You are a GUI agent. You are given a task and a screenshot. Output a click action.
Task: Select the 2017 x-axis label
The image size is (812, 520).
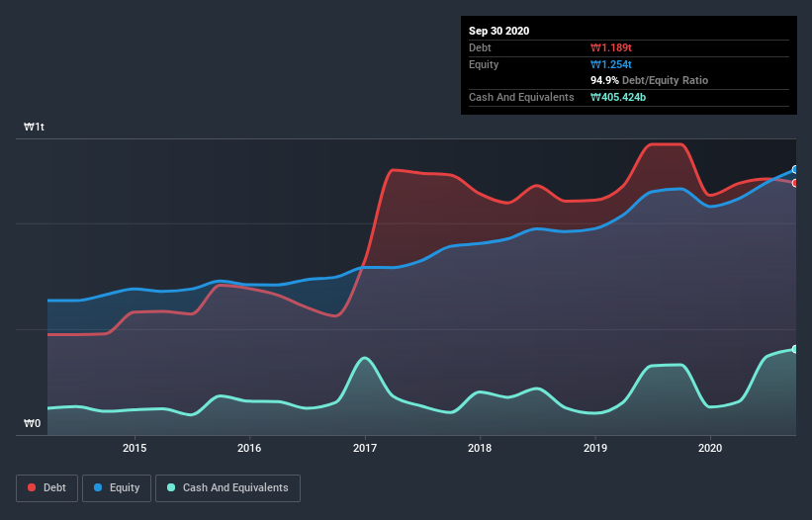365,448
